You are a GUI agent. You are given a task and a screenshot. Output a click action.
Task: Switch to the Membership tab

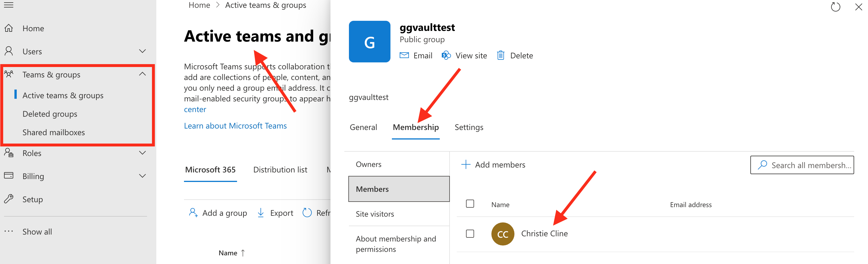pos(416,127)
